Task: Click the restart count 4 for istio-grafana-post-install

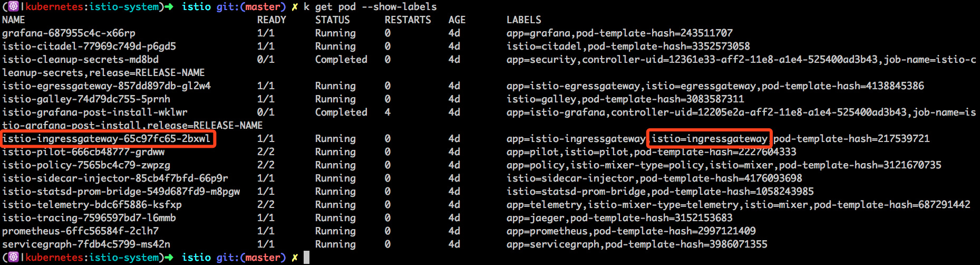Action: [387, 112]
